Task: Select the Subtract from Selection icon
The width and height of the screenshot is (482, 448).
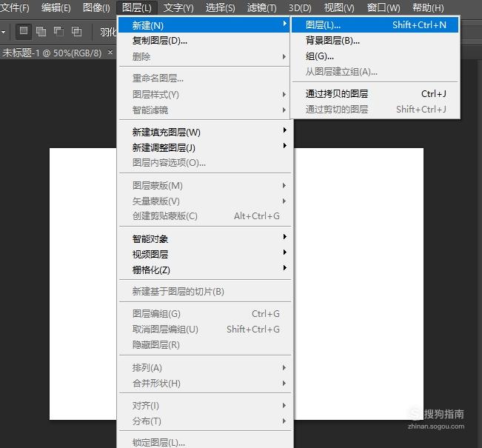Action: 58,31
